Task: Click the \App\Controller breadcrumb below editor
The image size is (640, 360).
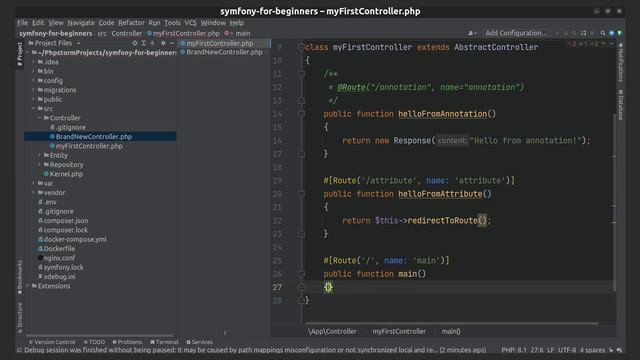Action: (x=332, y=331)
